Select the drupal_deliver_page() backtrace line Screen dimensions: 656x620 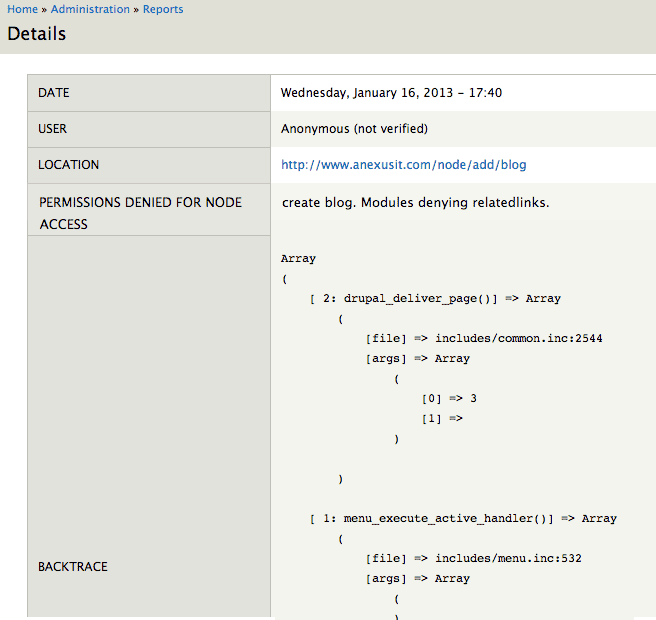pos(435,299)
